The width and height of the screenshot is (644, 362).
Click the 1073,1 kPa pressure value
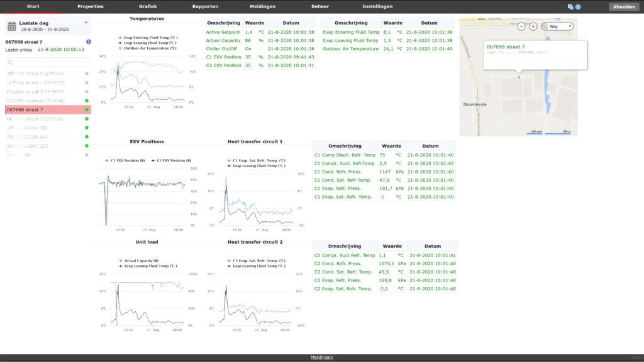[386, 263]
